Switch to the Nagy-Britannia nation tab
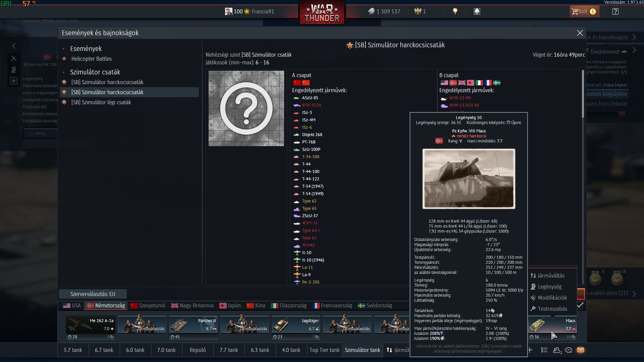The width and height of the screenshot is (644, 362). coord(192,305)
